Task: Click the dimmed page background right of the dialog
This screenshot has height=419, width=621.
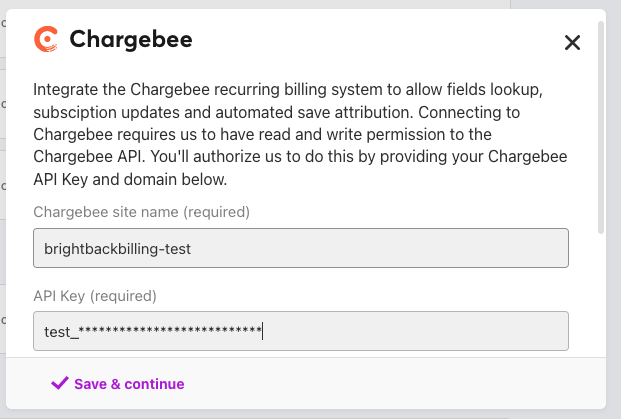Action: [x=613, y=210]
